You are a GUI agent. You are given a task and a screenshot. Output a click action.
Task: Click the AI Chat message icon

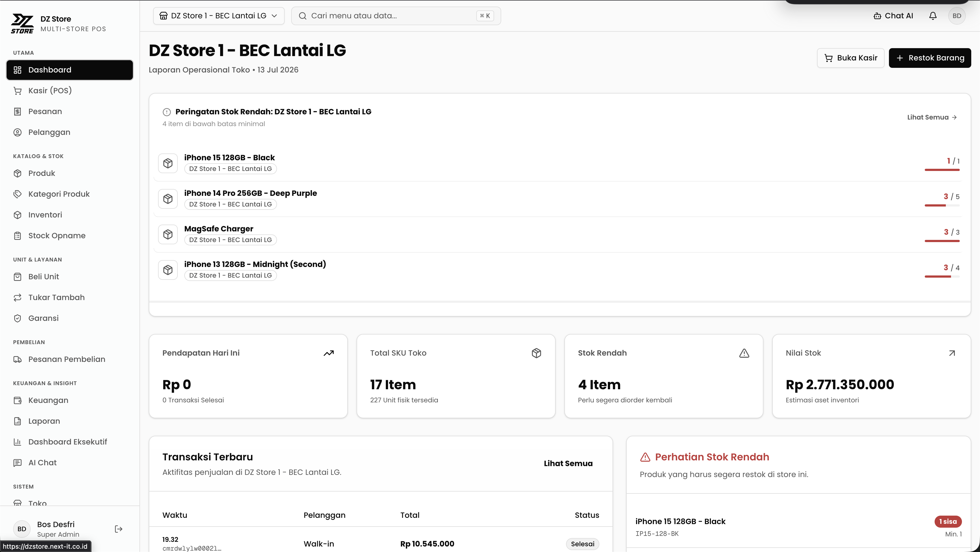[17, 463]
